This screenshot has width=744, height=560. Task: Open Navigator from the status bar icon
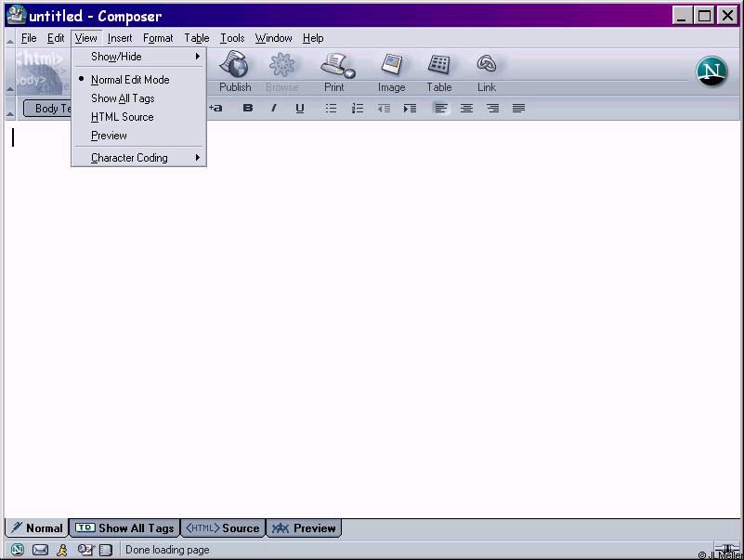click(18, 550)
